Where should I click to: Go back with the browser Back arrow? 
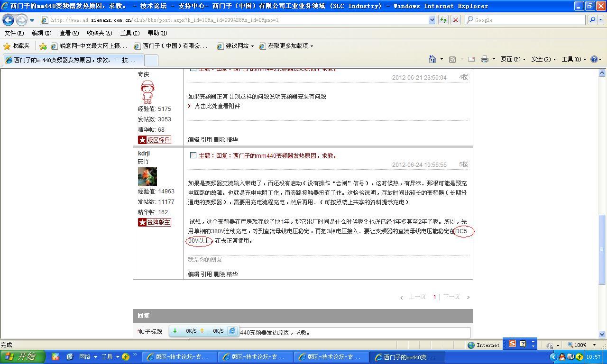[9, 20]
